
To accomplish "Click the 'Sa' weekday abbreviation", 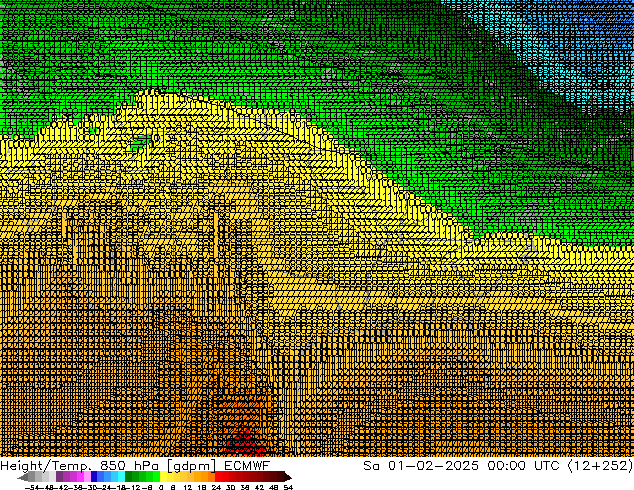I will 371,466.
